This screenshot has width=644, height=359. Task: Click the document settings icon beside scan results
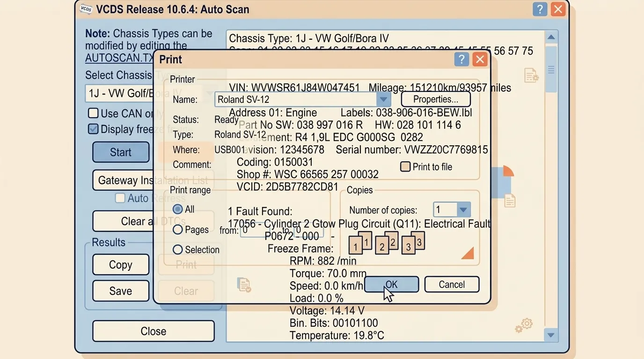pyautogui.click(x=531, y=75)
